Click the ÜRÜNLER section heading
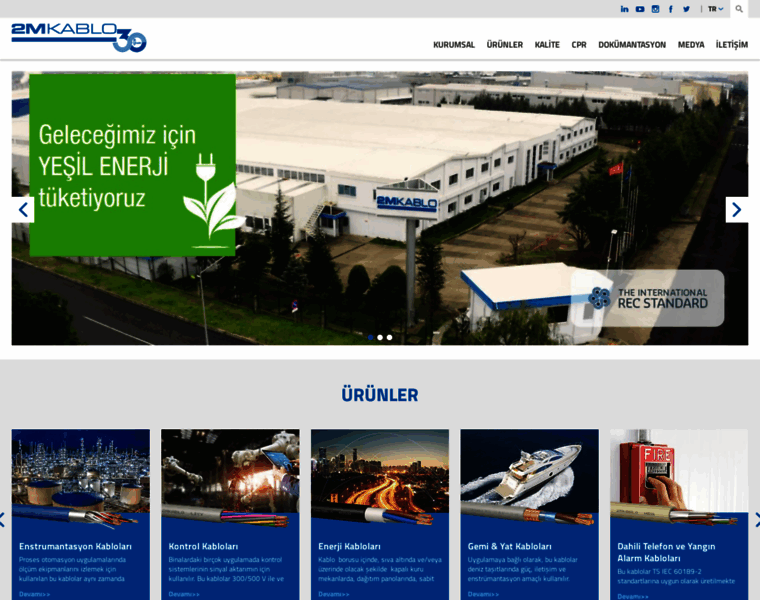Viewport: 760px width, 600px height. [x=380, y=395]
